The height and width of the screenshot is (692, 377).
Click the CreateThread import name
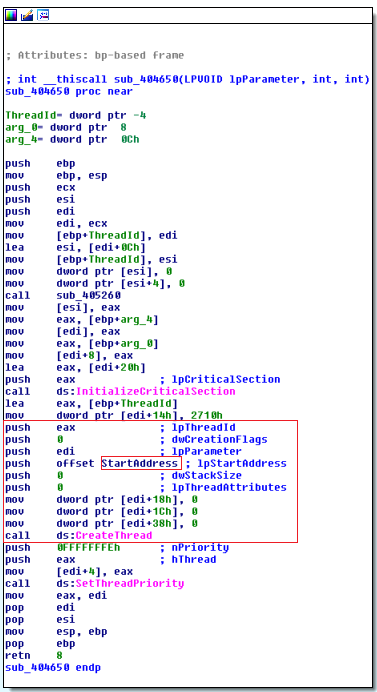click(x=114, y=535)
